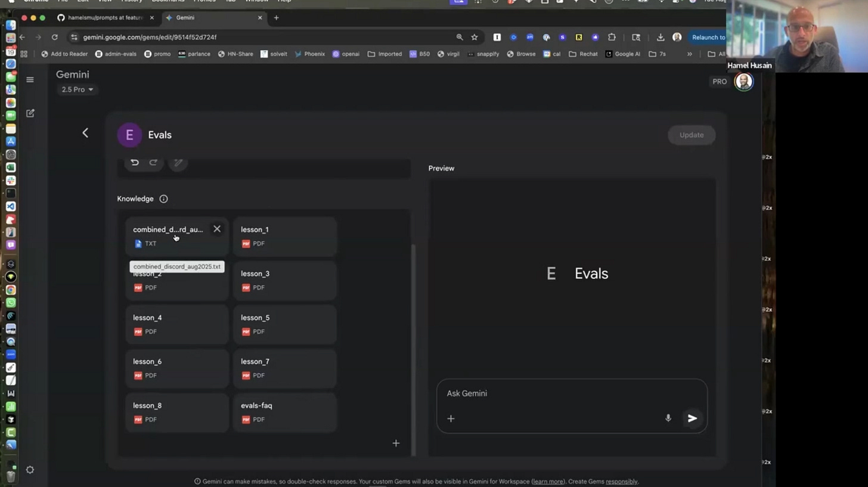Open the lesson_1 PDF card
Viewport: 868px width, 487px height.
click(x=285, y=236)
